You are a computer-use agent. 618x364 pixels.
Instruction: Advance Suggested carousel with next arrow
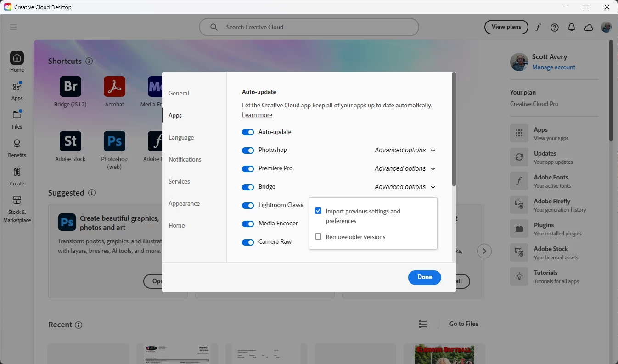(x=484, y=251)
